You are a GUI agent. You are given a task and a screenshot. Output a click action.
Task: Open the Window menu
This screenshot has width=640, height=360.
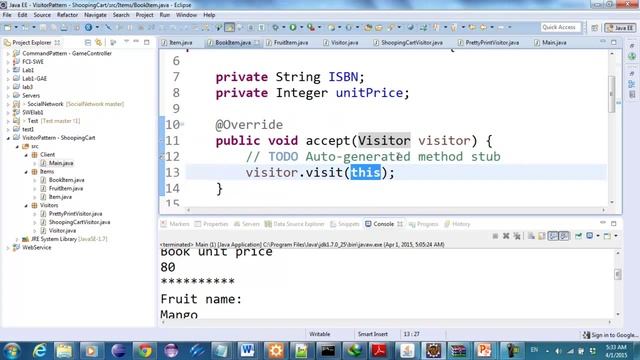pos(186,15)
